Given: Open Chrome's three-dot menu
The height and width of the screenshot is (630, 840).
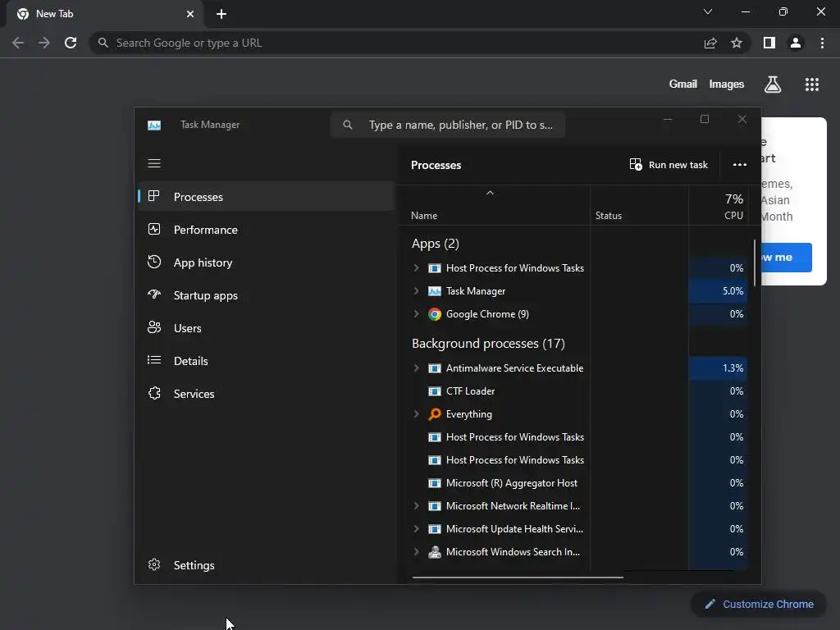Looking at the screenshot, I should (822, 43).
